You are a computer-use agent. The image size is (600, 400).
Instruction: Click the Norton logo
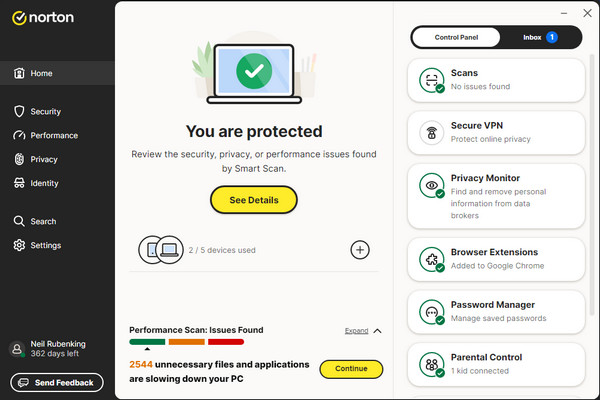pos(39,17)
